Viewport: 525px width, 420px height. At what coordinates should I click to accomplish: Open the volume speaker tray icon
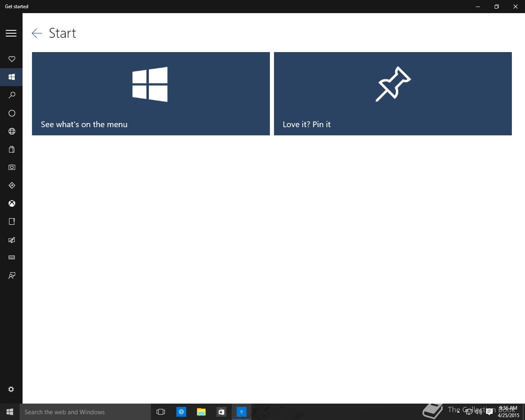click(479, 412)
